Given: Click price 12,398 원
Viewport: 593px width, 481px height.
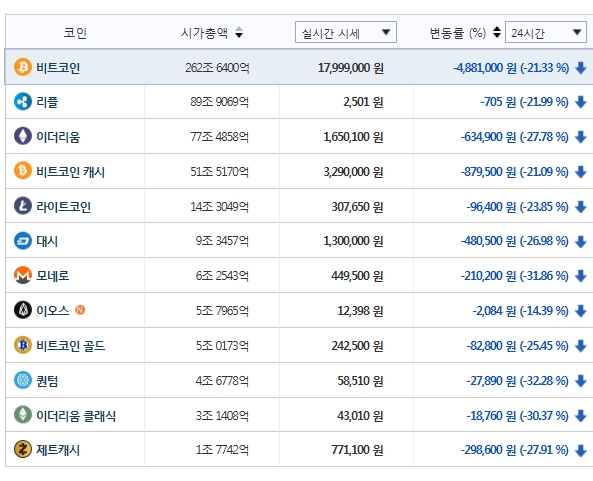Looking at the screenshot, I should (x=360, y=311).
